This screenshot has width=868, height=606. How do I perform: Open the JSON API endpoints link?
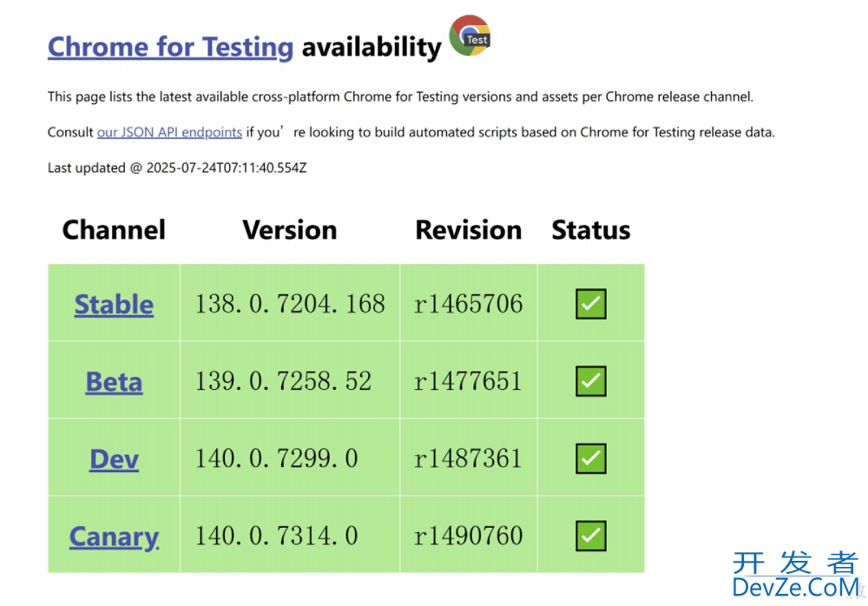click(x=169, y=132)
